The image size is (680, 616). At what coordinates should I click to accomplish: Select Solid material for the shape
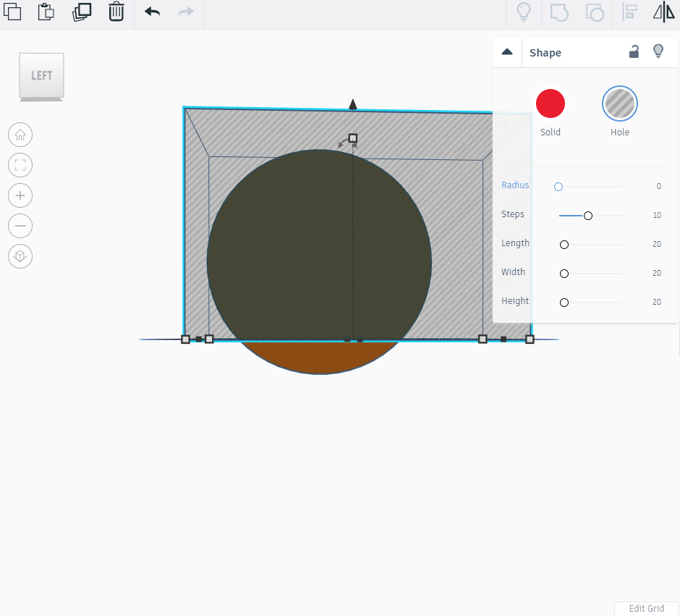pos(551,103)
